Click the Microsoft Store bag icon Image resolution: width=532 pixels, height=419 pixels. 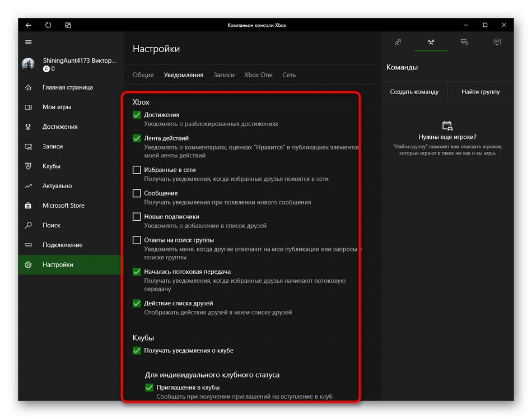[x=28, y=206]
